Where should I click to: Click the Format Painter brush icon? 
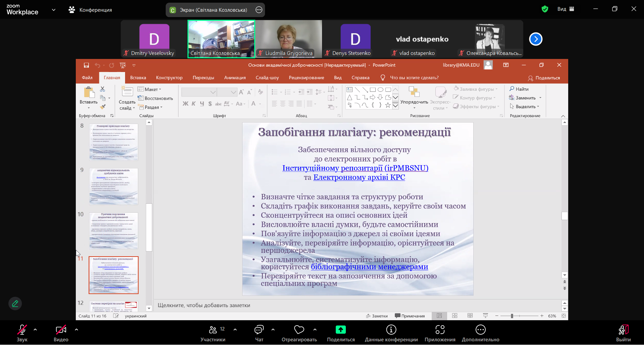(x=103, y=107)
